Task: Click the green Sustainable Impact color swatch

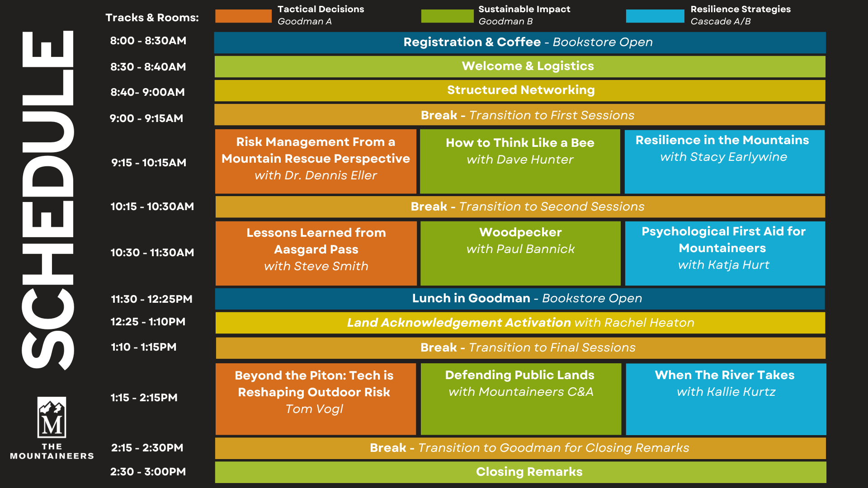Action: (x=447, y=16)
